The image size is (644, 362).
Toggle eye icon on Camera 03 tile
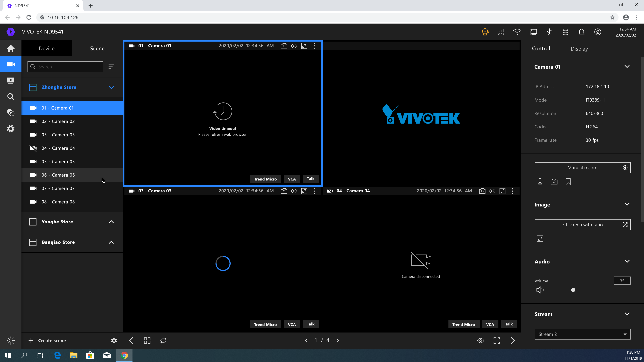pos(294,191)
